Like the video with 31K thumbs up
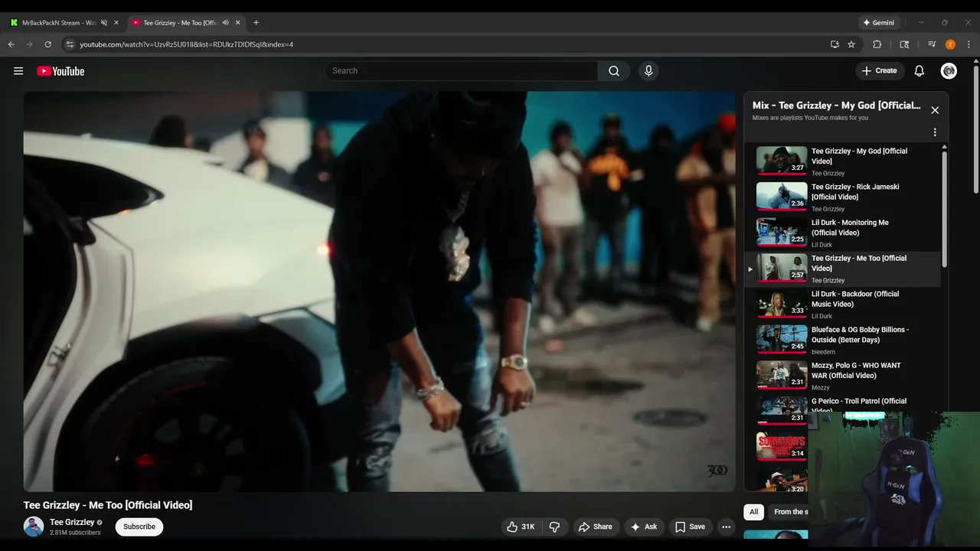This screenshot has height=551, width=980. (520, 527)
